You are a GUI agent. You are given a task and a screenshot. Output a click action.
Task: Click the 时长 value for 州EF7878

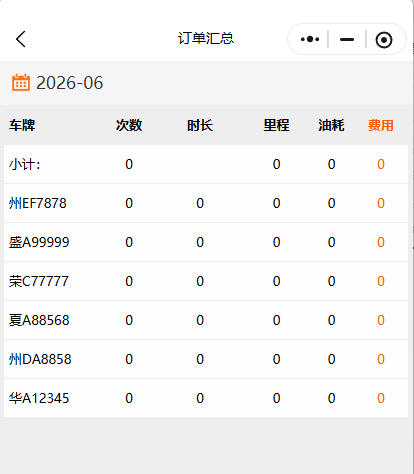click(200, 203)
